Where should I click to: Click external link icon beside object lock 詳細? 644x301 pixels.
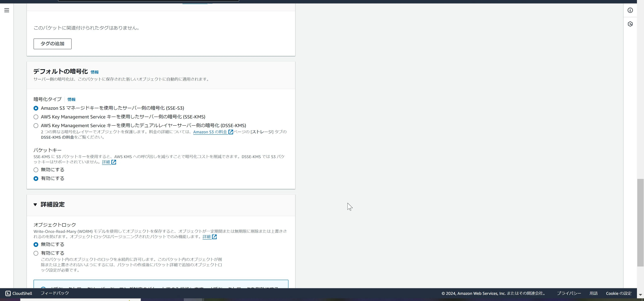(x=214, y=237)
